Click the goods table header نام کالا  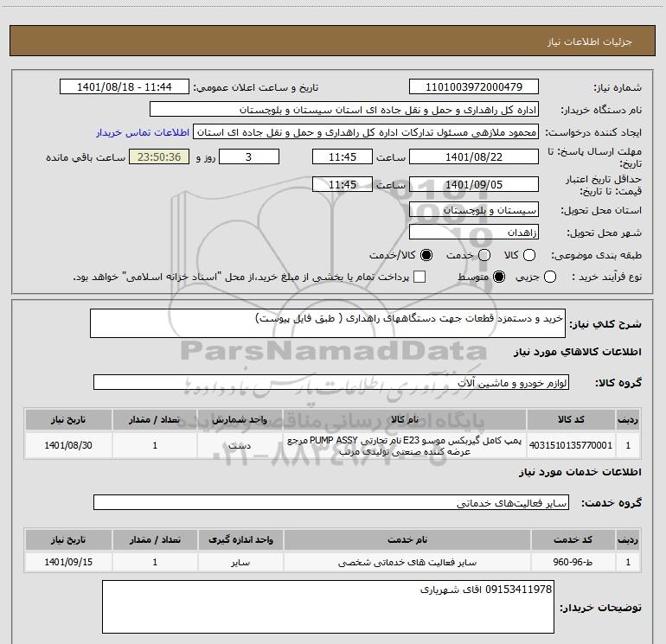[x=405, y=420]
